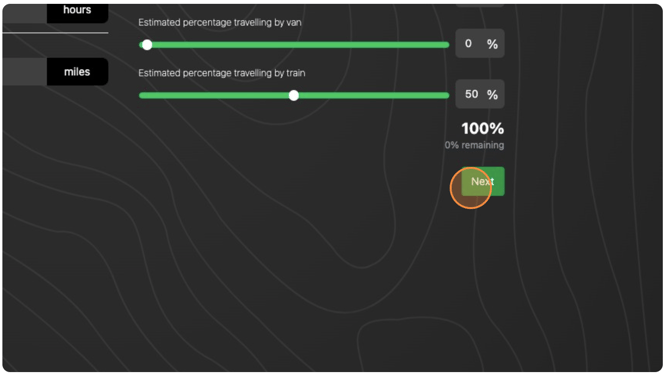
Task: Select the miles unit label
Action: (x=77, y=72)
